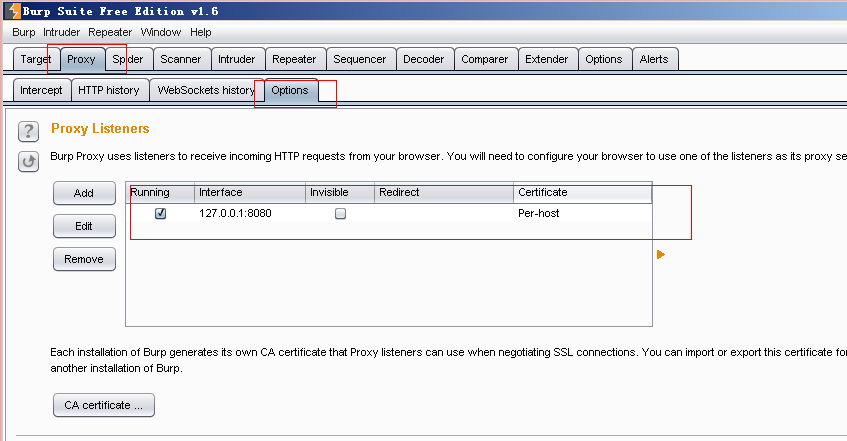Switch to the Intercept sub-tab

[42, 90]
